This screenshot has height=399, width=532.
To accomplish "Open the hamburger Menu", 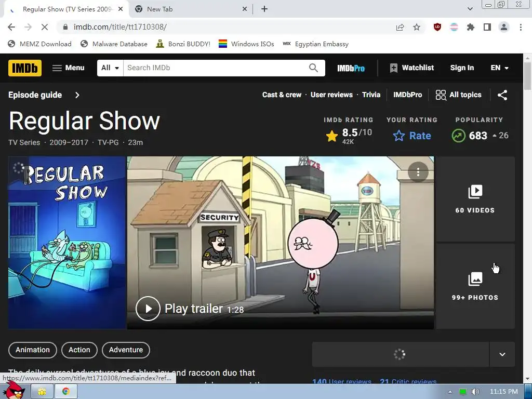I will tap(68, 68).
